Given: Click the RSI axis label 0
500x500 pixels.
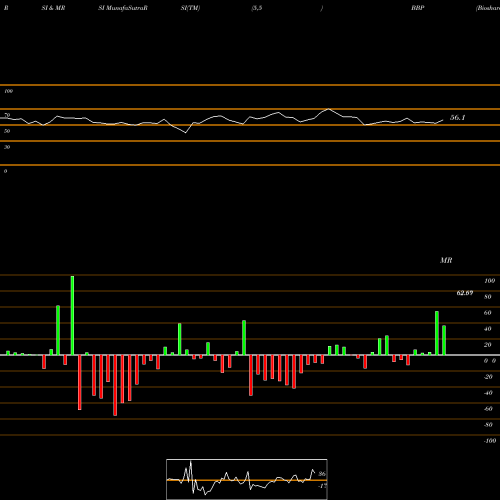Looking at the screenshot, I should (5, 171).
